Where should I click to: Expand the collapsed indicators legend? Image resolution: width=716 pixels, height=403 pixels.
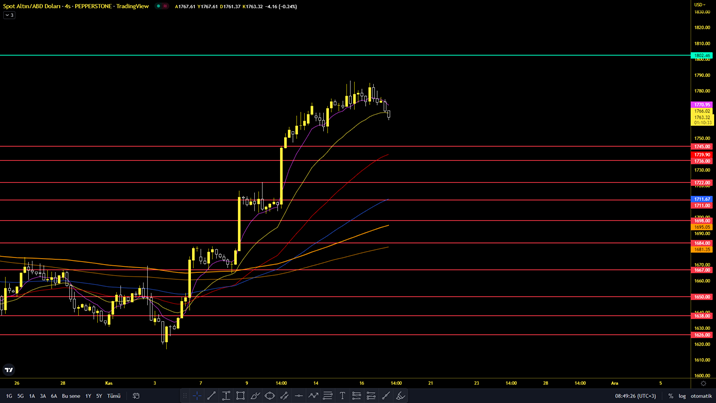(x=8, y=15)
